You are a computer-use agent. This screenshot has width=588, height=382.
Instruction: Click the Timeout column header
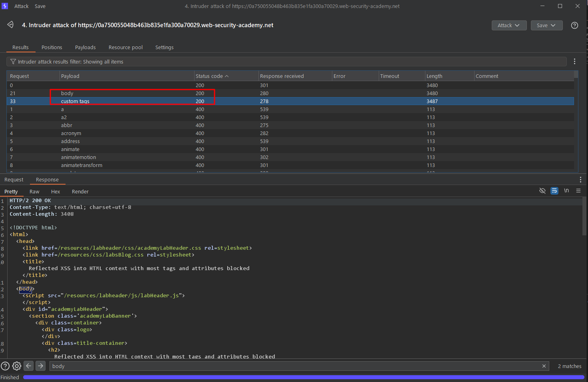[x=402, y=76]
